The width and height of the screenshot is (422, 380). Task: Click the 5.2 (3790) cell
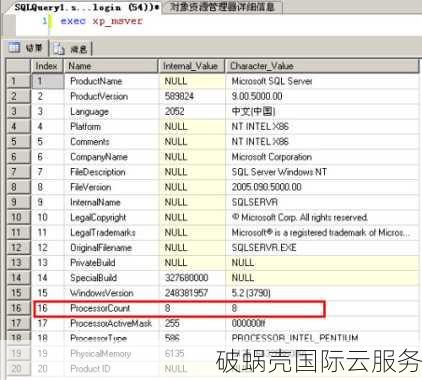[322, 293]
